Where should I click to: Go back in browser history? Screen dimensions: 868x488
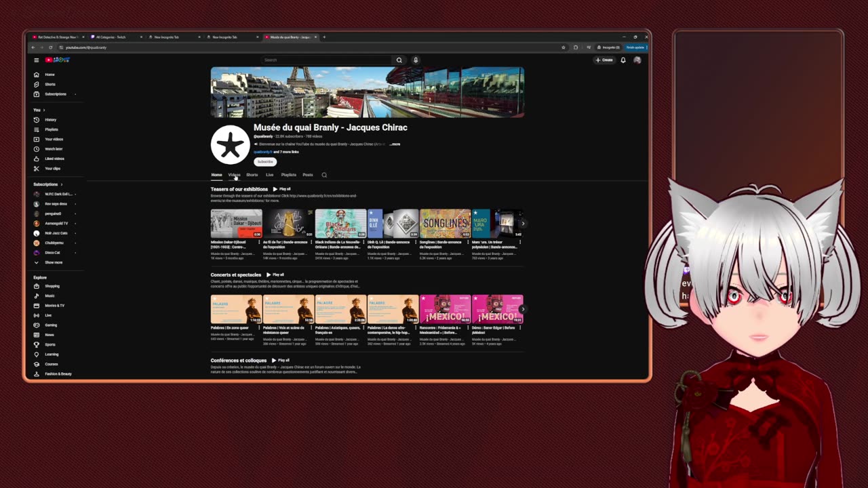point(33,47)
